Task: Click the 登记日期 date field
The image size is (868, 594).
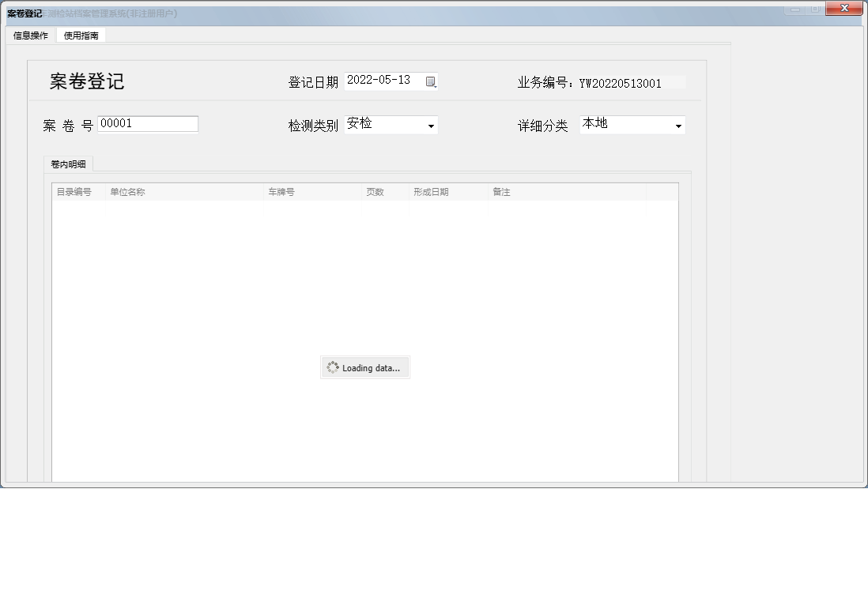Action: [383, 80]
